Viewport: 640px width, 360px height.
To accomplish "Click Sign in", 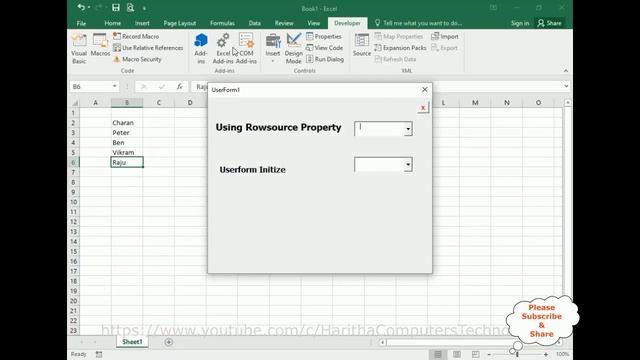I will [x=520, y=23].
